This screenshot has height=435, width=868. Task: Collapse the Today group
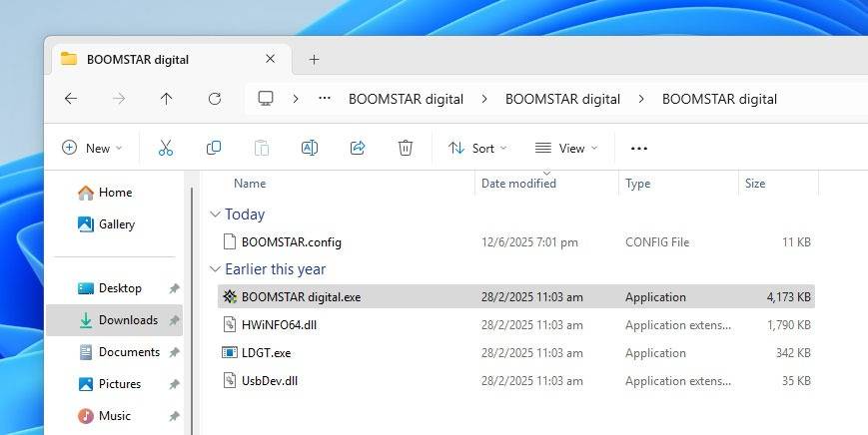click(x=215, y=215)
